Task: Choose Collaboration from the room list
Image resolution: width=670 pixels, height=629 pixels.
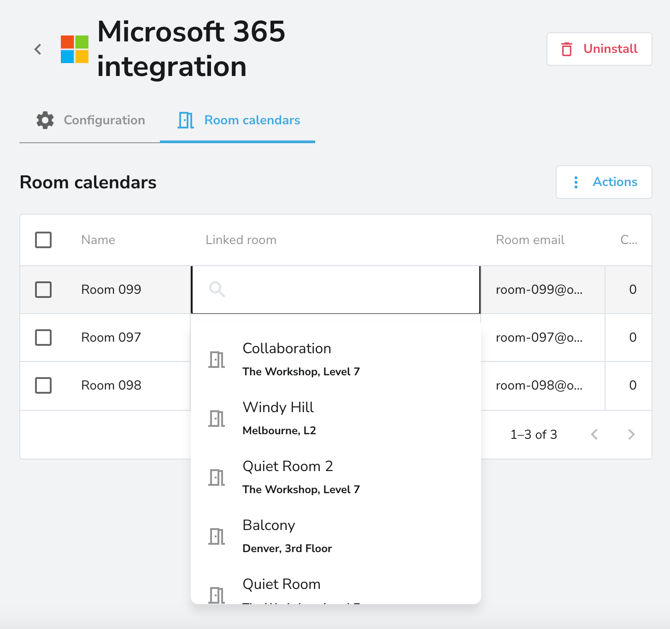Action: coord(336,360)
